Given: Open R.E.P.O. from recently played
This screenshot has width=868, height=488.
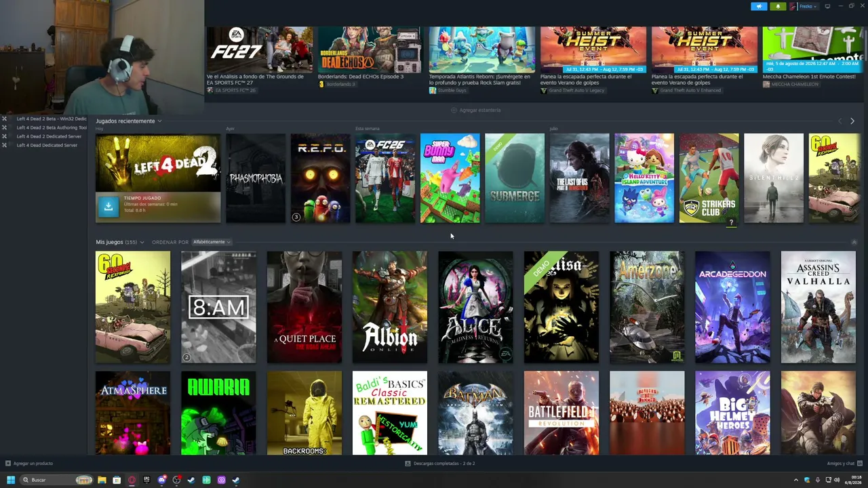Looking at the screenshot, I should [321, 178].
